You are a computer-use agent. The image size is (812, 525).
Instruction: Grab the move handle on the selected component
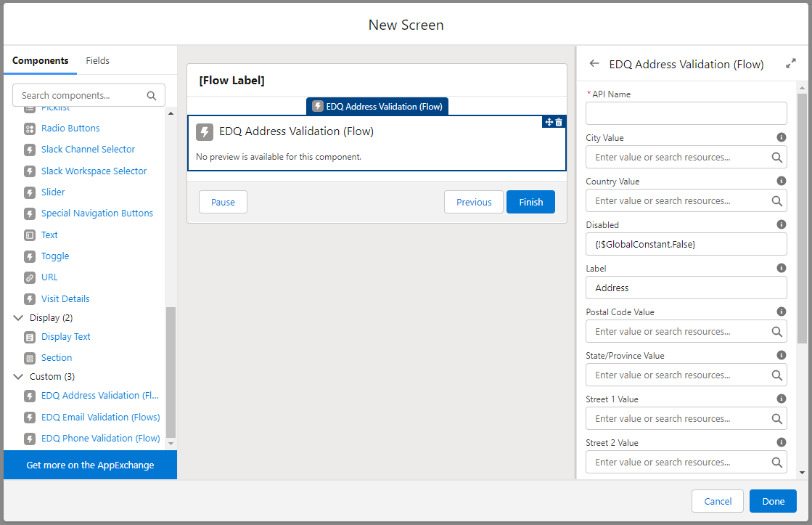(549, 122)
